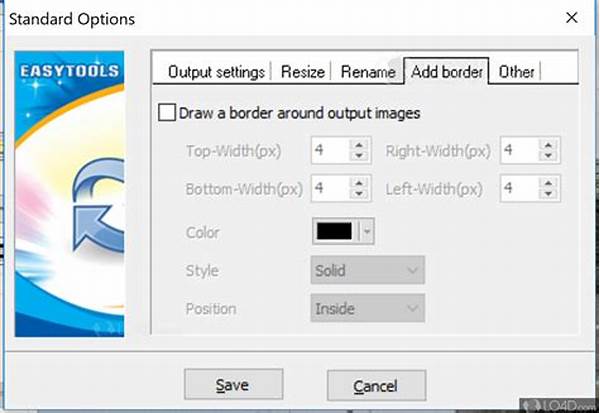Select the Rename tab
Screen dimensions: 600x413
coord(367,72)
